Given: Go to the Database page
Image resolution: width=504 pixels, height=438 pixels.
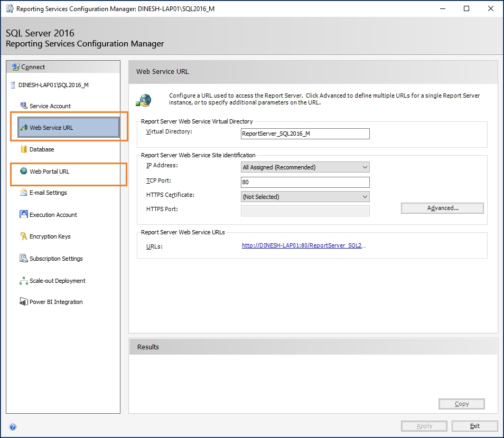Looking at the screenshot, I should pos(42,149).
